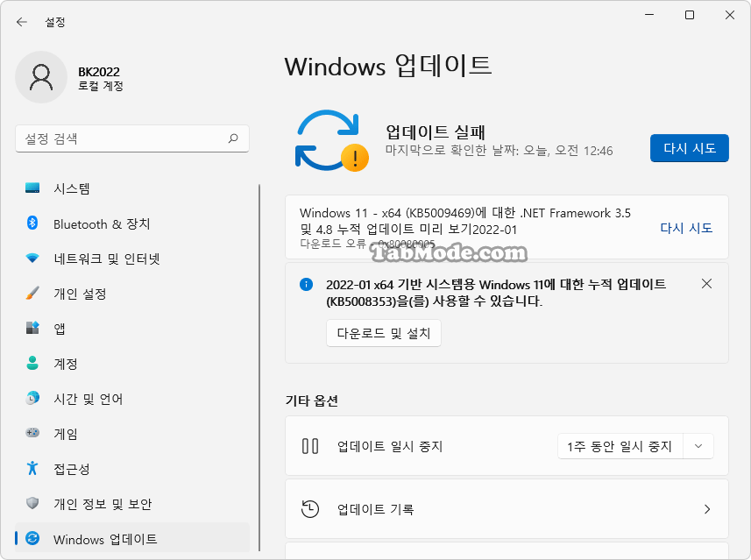Click 다운로드 및 설치 button
The width and height of the screenshot is (751, 560).
tap(383, 333)
